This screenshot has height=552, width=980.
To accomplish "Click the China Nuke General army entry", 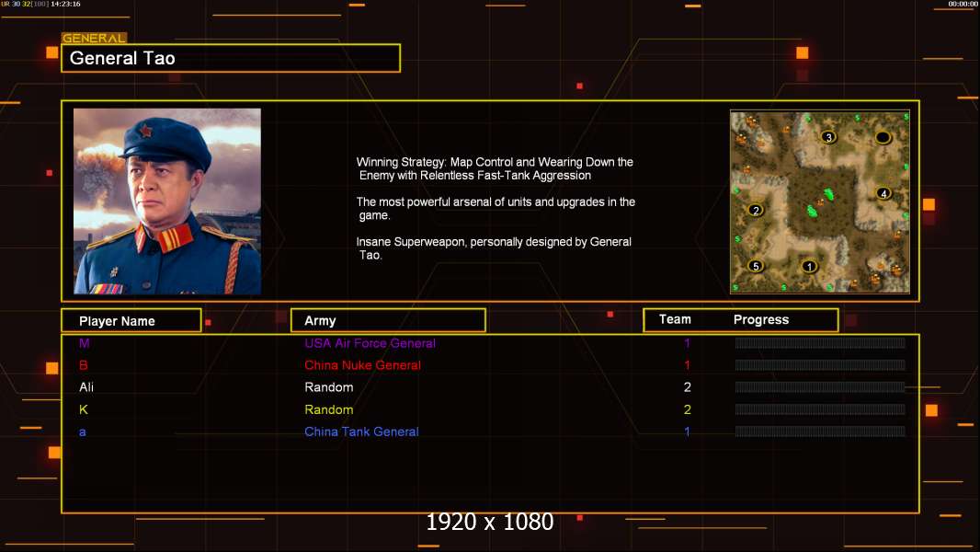I will click(362, 365).
